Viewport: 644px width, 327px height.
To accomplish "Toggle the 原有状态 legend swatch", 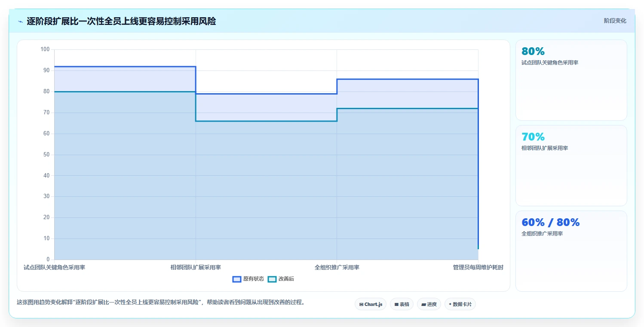I will pyautogui.click(x=236, y=279).
